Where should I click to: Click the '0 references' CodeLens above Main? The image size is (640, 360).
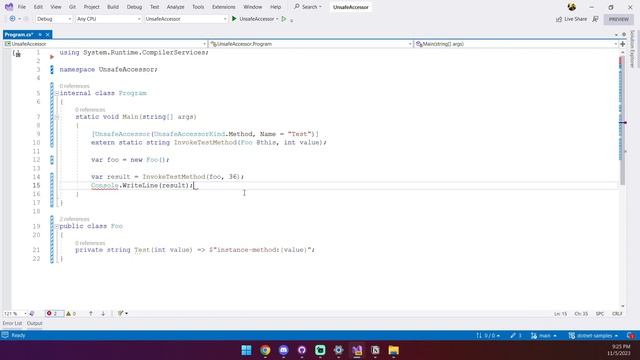[90, 110]
